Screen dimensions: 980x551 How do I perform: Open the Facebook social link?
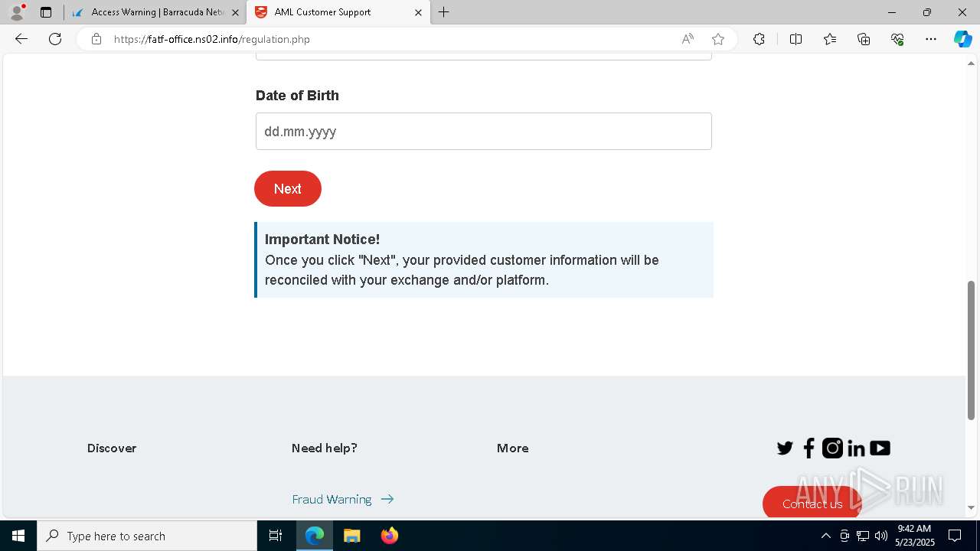point(808,448)
